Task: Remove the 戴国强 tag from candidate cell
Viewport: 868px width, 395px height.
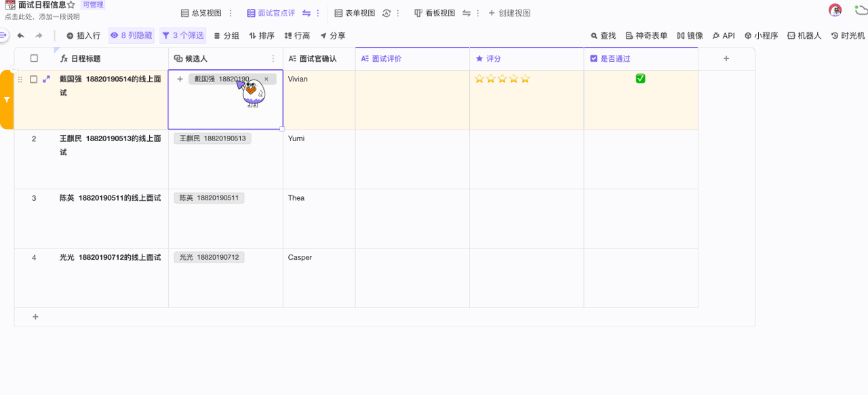Action: [266, 79]
